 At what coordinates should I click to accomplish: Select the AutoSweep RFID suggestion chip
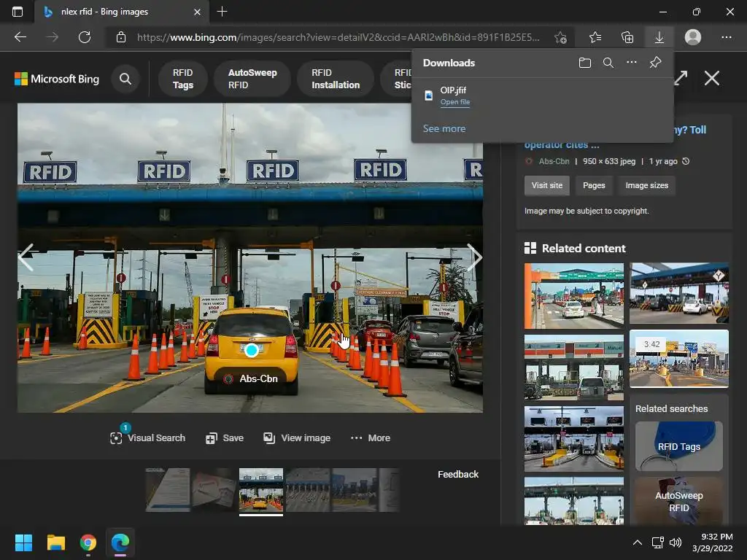(x=252, y=79)
